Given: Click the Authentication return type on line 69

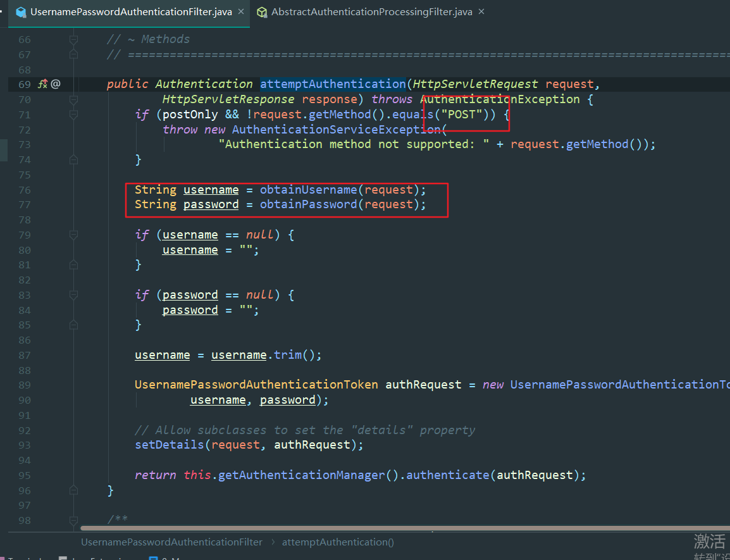Looking at the screenshot, I should (204, 84).
